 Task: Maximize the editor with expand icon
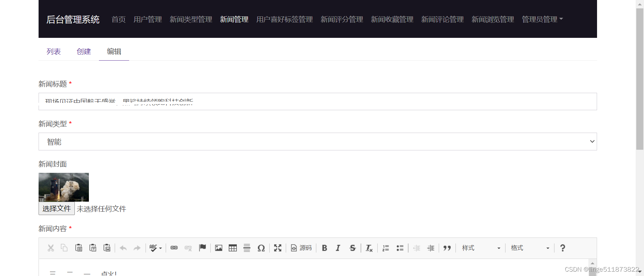tap(278, 248)
